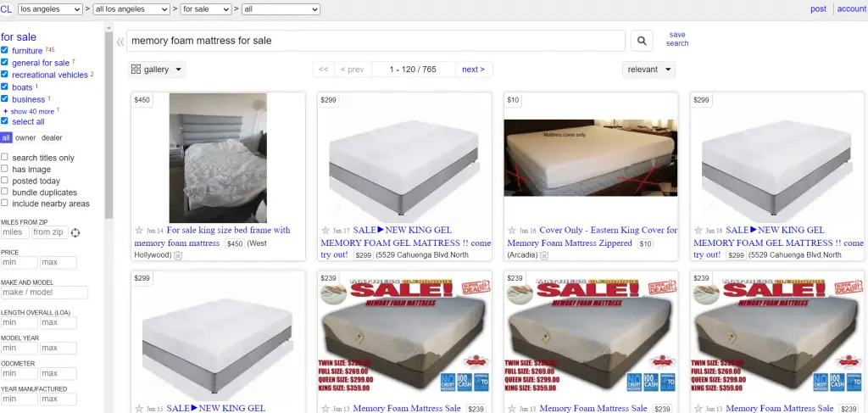Image resolution: width=868 pixels, height=413 pixels.
Task: Click the length overall min field
Action: coord(19,322)
